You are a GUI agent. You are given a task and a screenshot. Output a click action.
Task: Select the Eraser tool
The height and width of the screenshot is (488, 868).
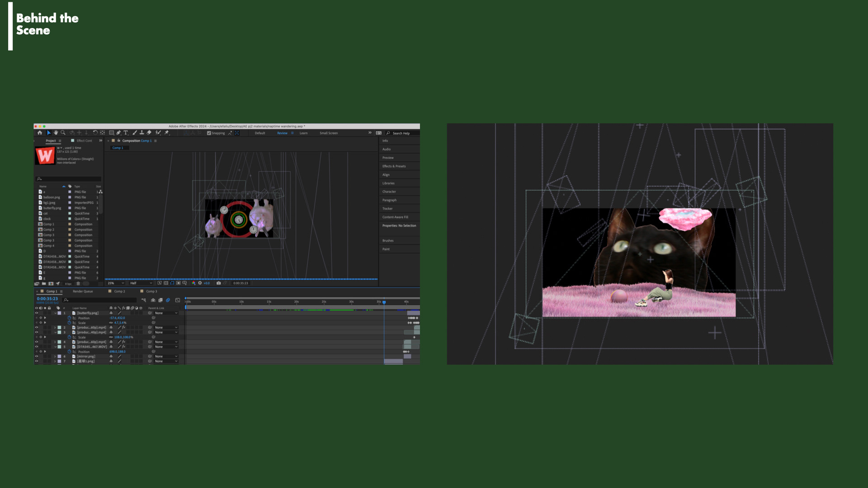tap(149, 133)
